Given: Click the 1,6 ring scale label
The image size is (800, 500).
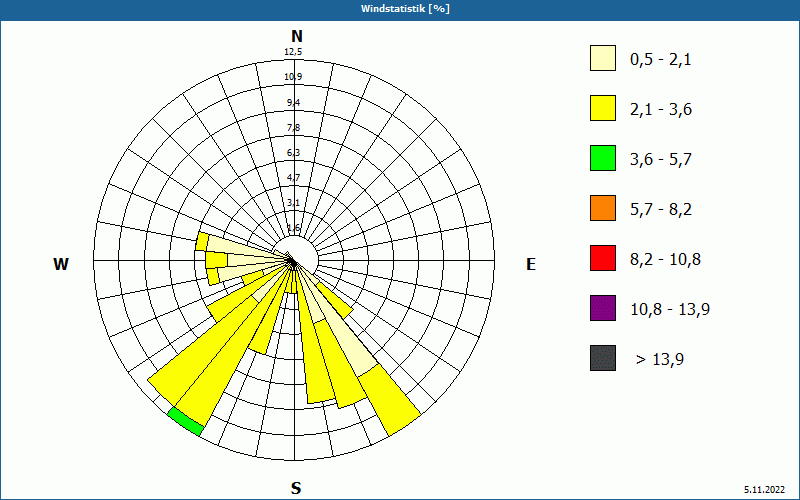Looking at the screenshot, I should (x=293, y=228).
